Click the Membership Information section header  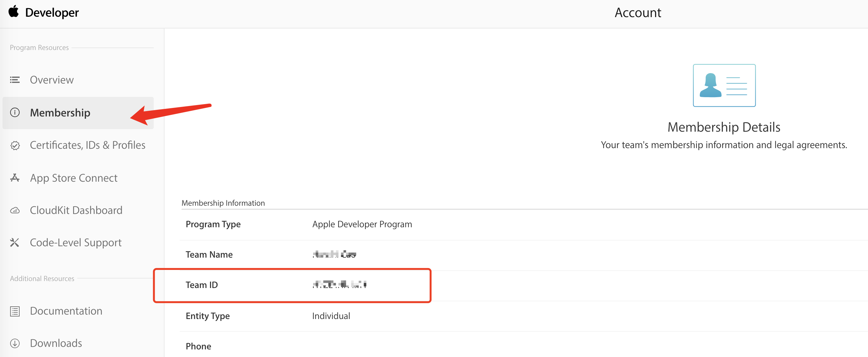tap(223, 203)
